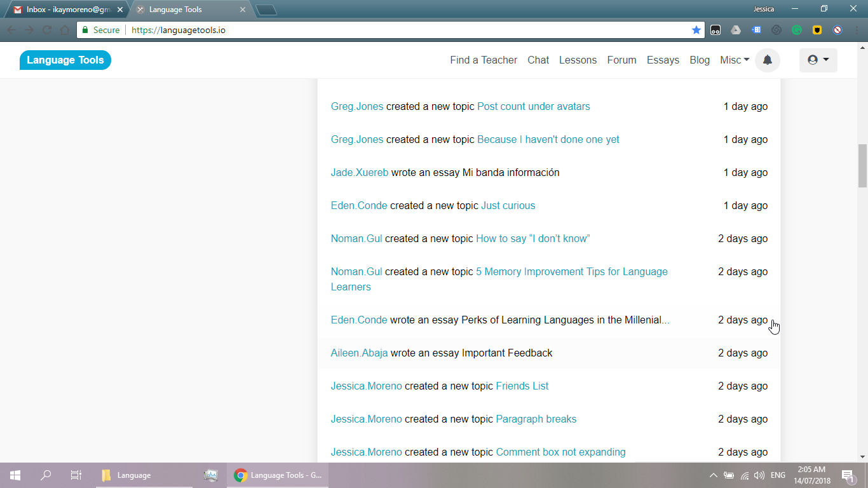Expand the Misc dropdown menu

pos(735,60)
